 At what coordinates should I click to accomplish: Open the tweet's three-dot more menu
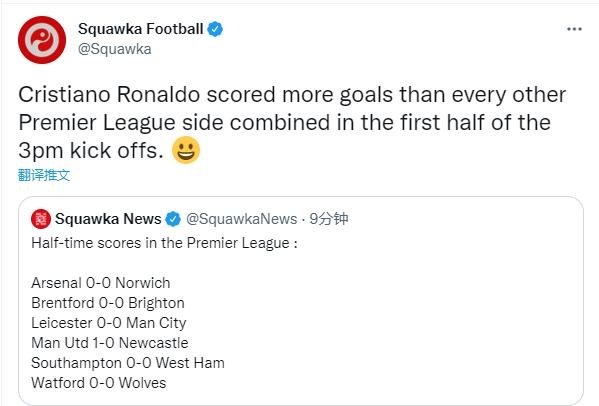tap(574, 29)
